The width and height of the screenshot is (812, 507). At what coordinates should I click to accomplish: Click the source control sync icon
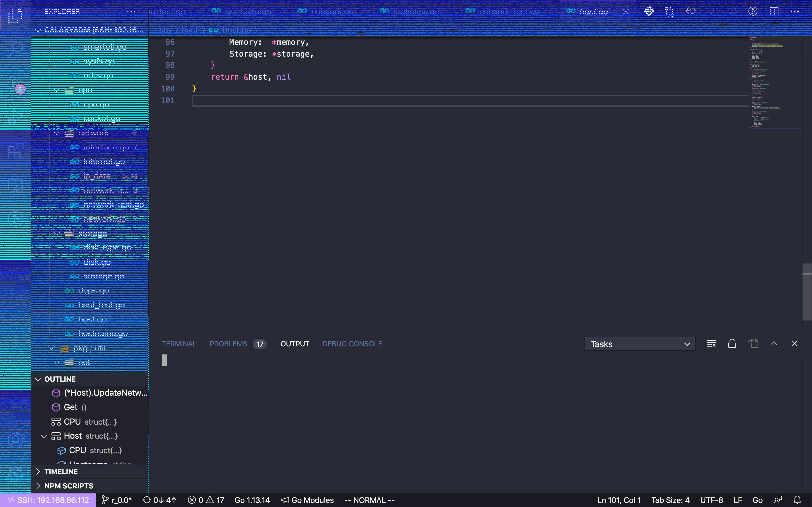(x=147, y=500)
